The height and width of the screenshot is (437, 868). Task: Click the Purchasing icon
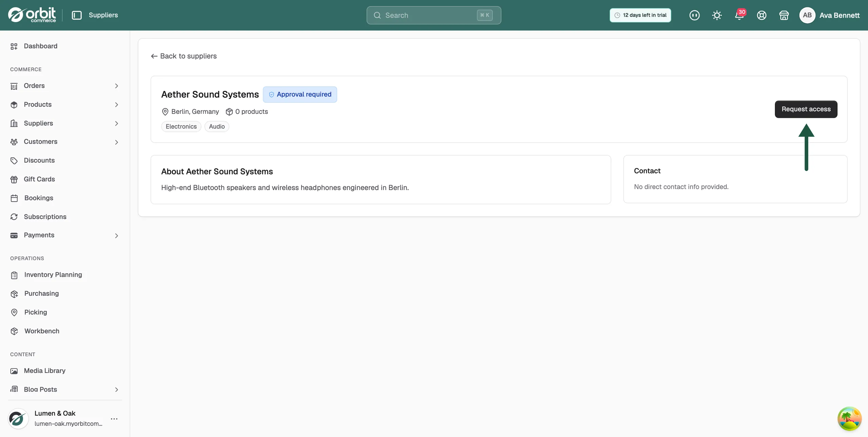coord(14,294)
